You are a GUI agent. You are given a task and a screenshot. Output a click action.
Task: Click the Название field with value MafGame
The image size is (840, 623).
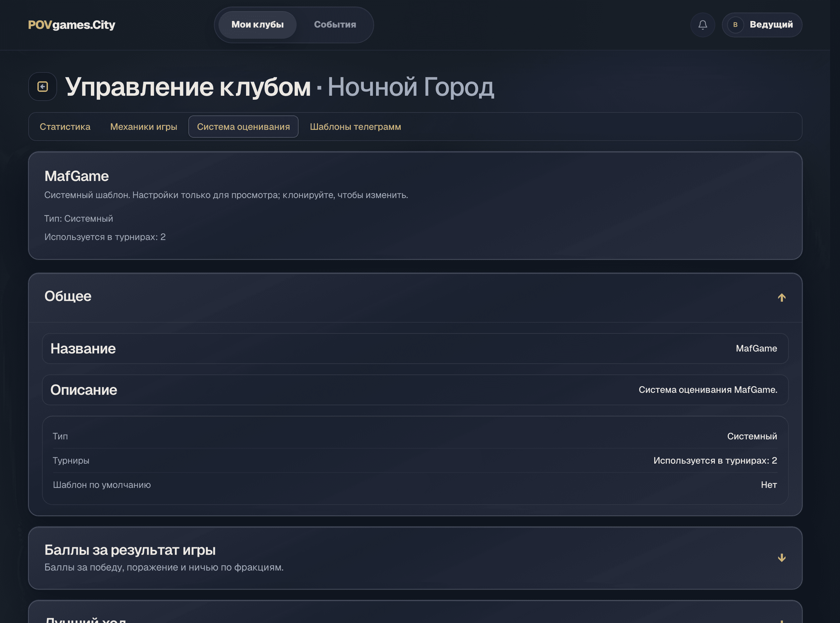(x=415, y=349)
